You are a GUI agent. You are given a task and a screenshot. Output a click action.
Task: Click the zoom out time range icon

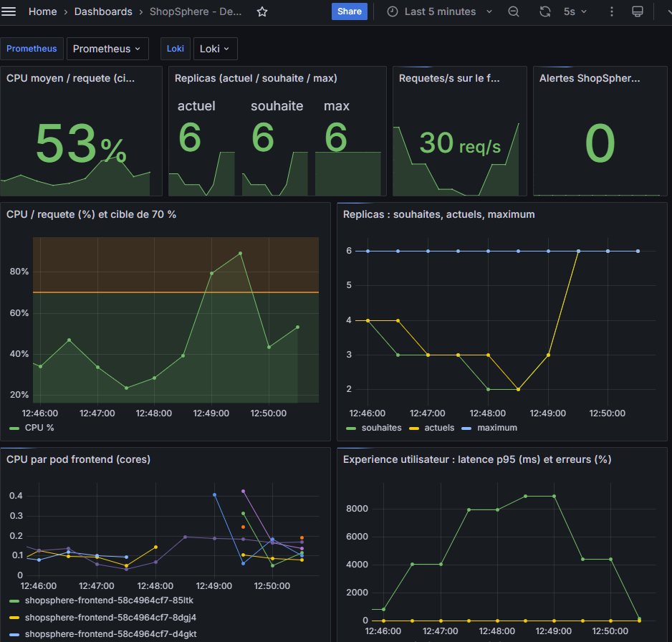click(514, 11)
